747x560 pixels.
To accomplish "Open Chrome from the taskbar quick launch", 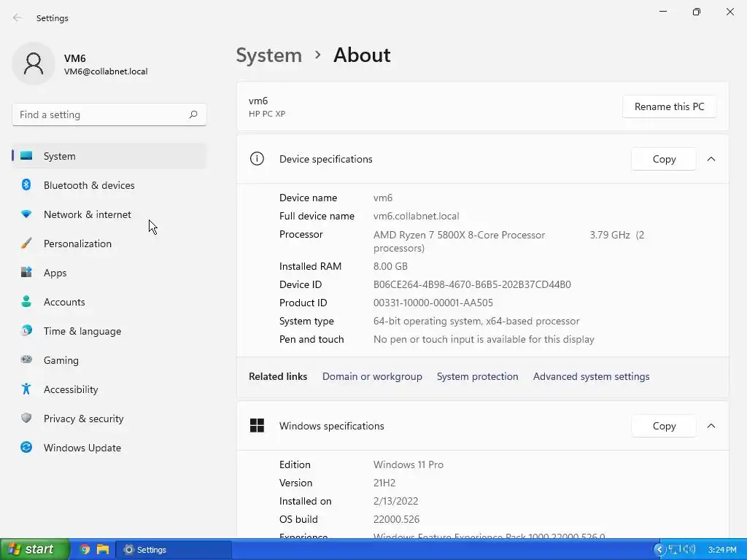I will (x=85, y=549).
